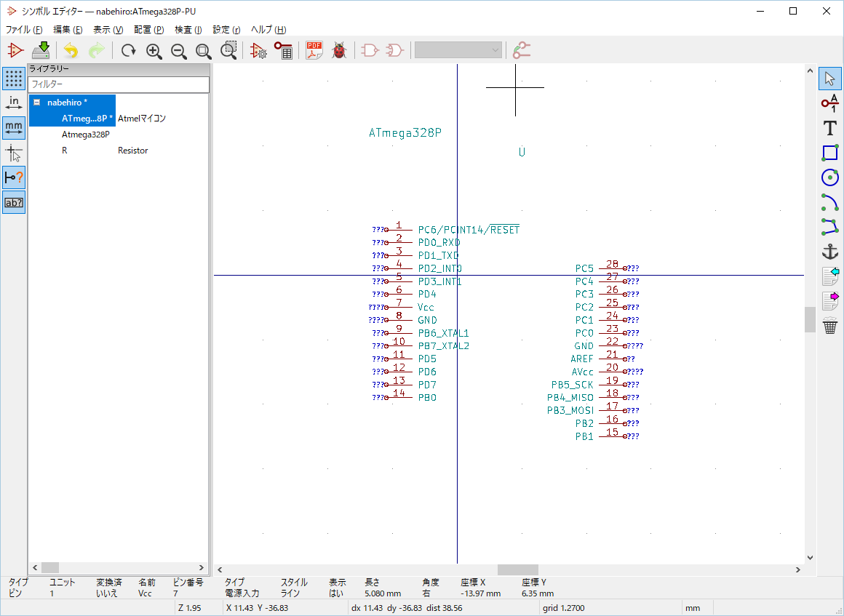Select the add pin tool

829,103
